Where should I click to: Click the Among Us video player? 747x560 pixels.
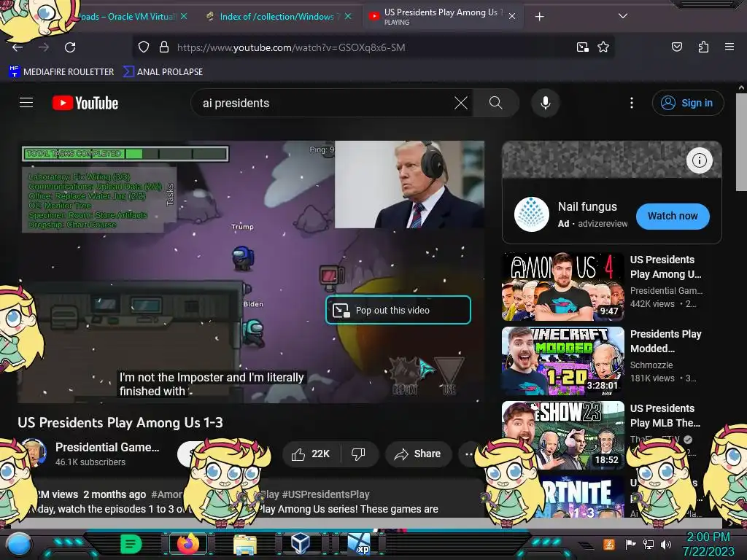252,271
